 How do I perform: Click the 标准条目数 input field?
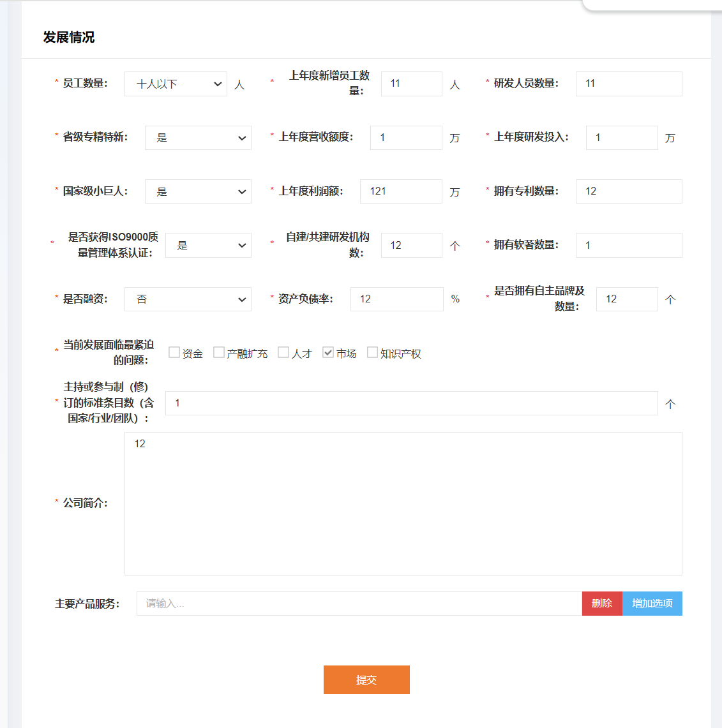(x=412, y=403)
